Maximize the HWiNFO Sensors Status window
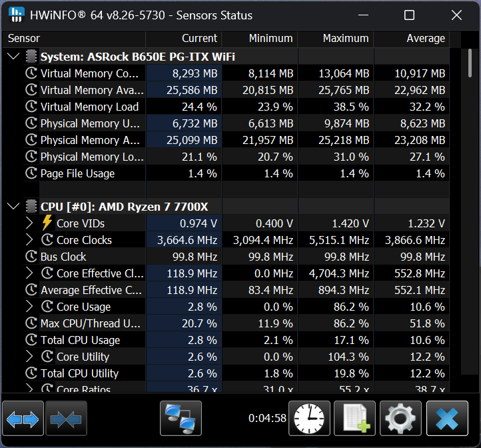This screenshot has height=448, width=481. point(409,15)
